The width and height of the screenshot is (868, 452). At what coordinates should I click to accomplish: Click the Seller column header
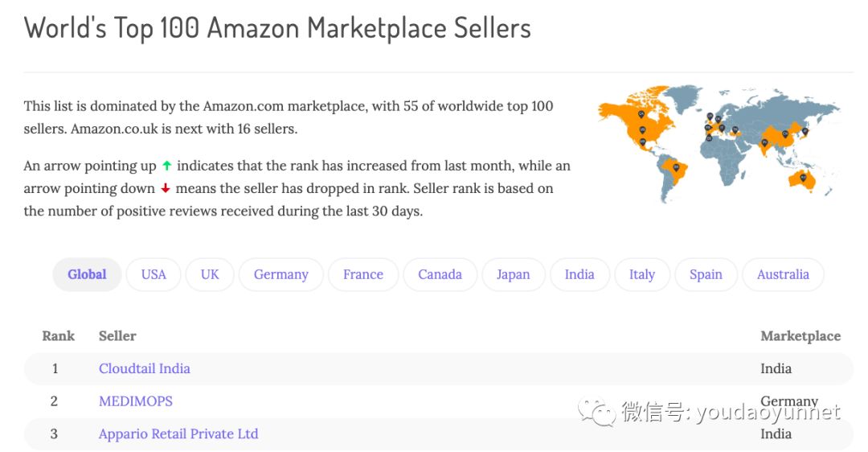(x=117, y=335)
